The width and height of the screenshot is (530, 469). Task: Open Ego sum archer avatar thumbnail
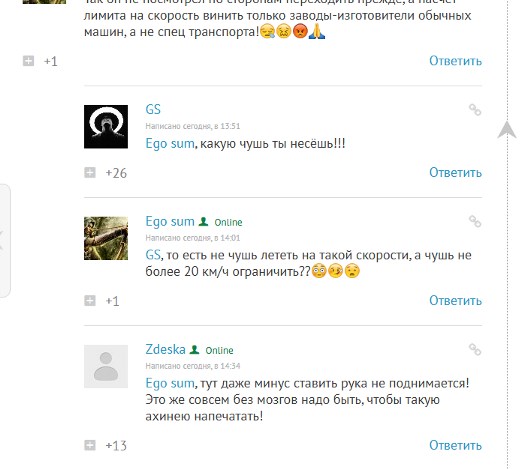[106, 238]
